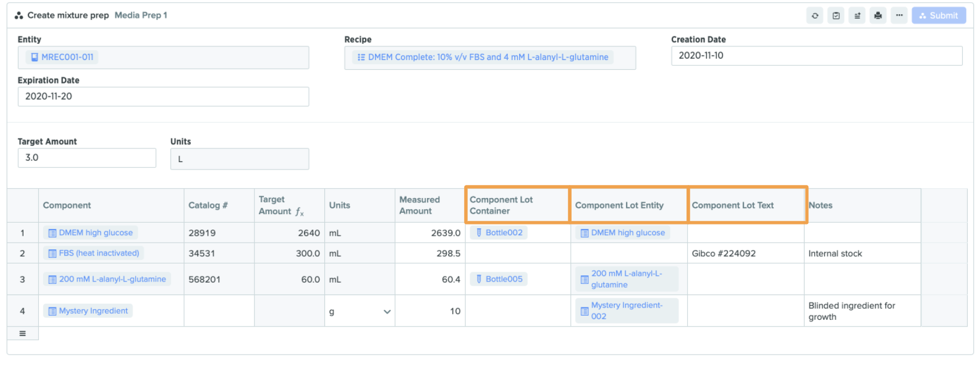Click the Bottle002 container chip
Viewport: 980px width, 365px height.
499,233
